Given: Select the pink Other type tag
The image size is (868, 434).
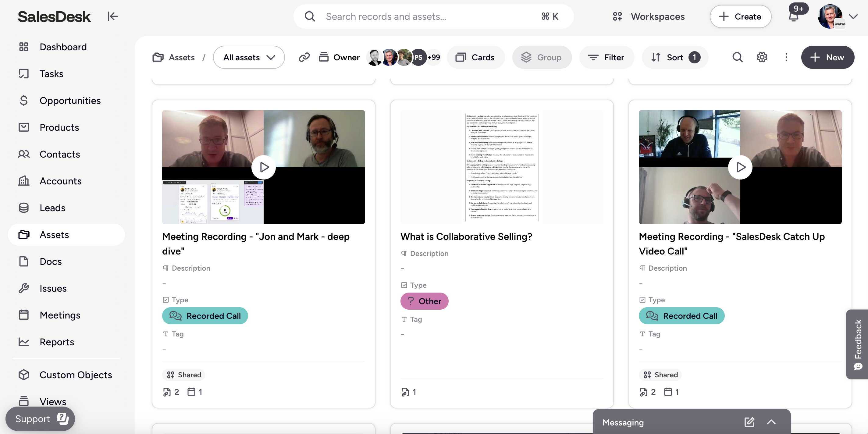Looking at the screenshot, I should (x=424, y=301).
